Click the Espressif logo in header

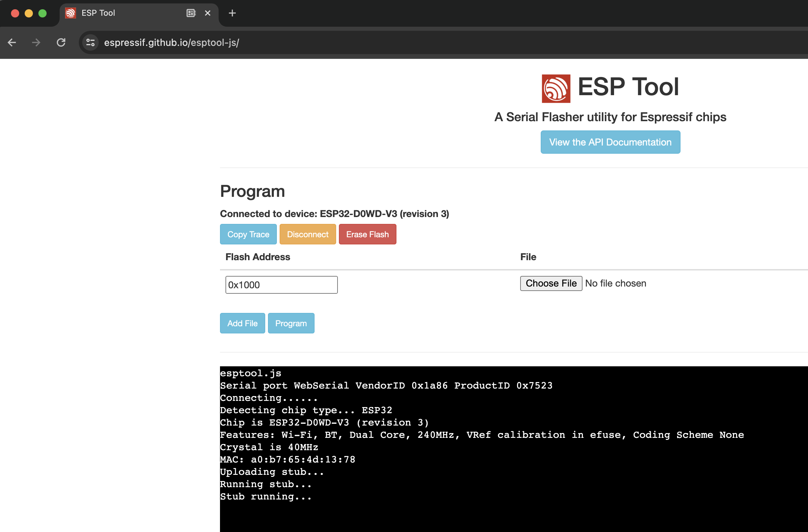556,88
